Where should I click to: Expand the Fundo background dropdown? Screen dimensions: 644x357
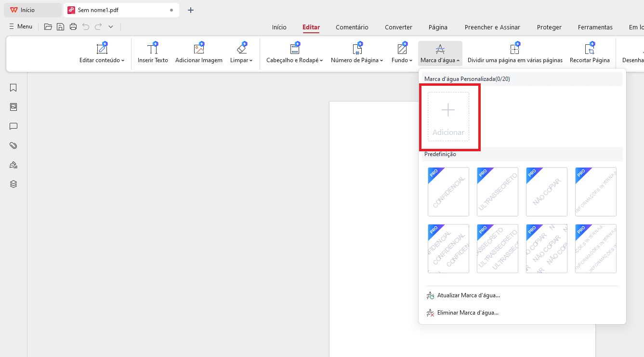coord(402,53)
